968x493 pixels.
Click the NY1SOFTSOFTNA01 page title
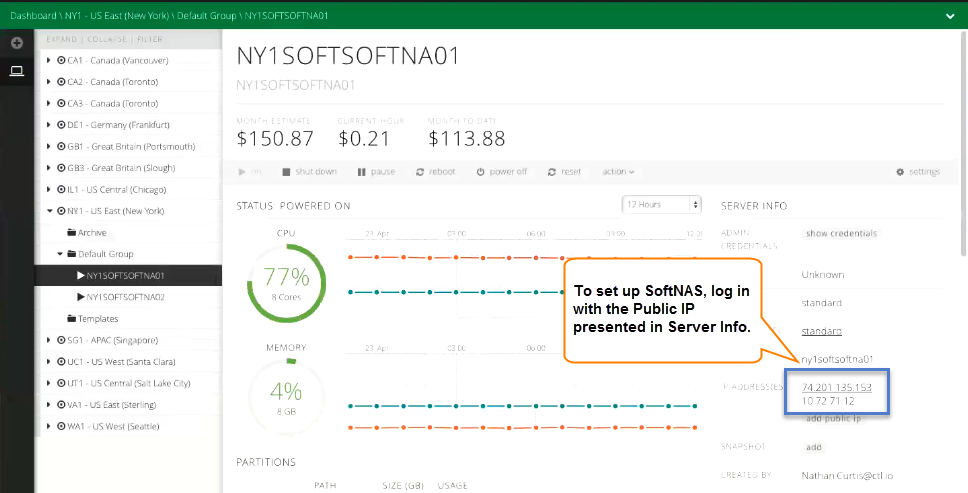tap(348, 56)
